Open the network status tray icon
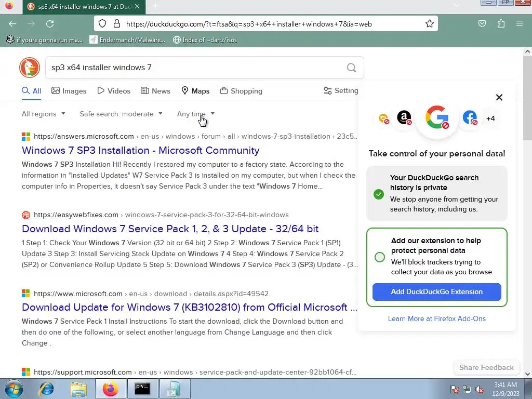532x399 pixels. [467, 389]
